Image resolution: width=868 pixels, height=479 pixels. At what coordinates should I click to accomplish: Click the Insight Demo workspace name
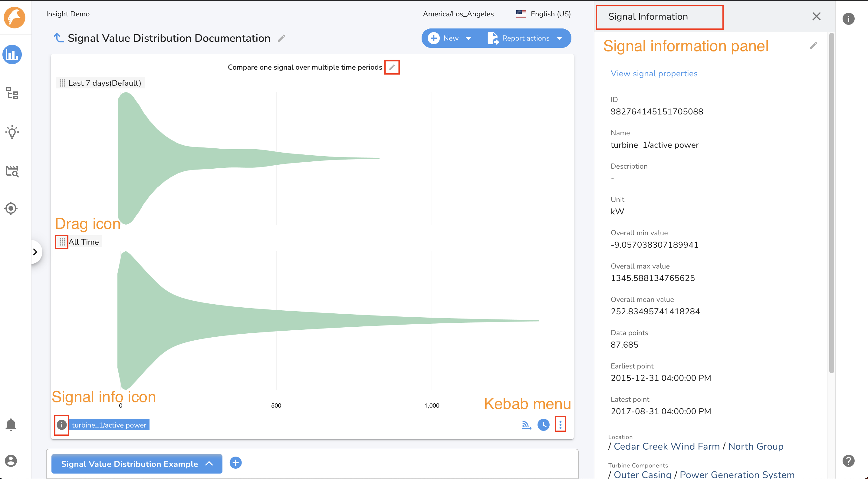tap(68, 14)
